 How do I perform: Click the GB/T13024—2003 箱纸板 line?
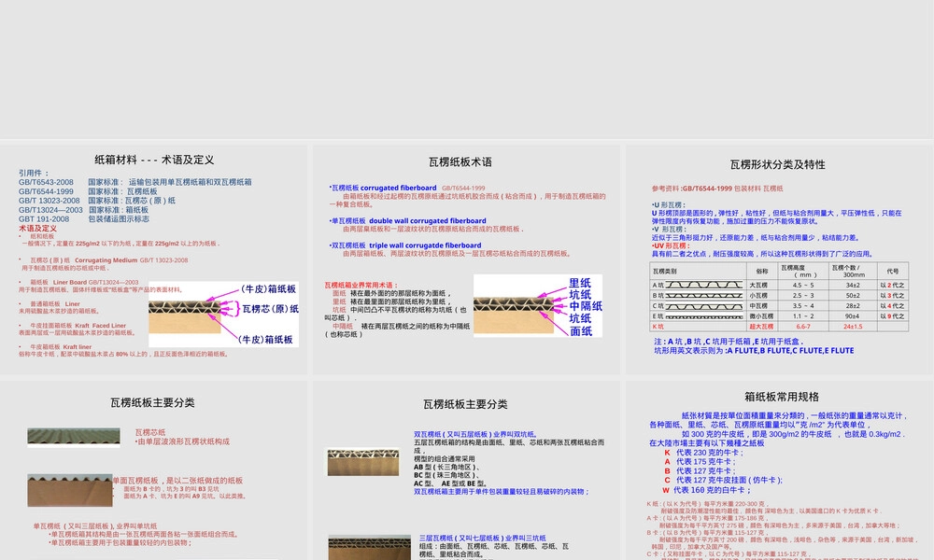pos(83,209)
